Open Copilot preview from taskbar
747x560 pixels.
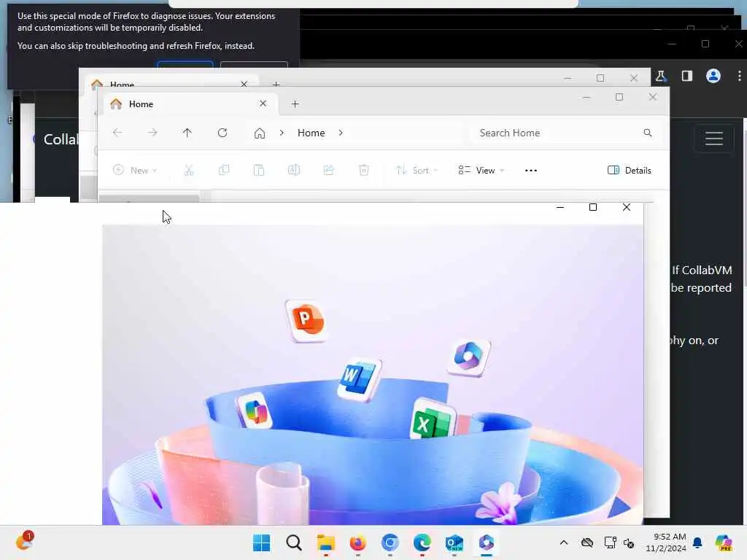click(x=724, y=542)
